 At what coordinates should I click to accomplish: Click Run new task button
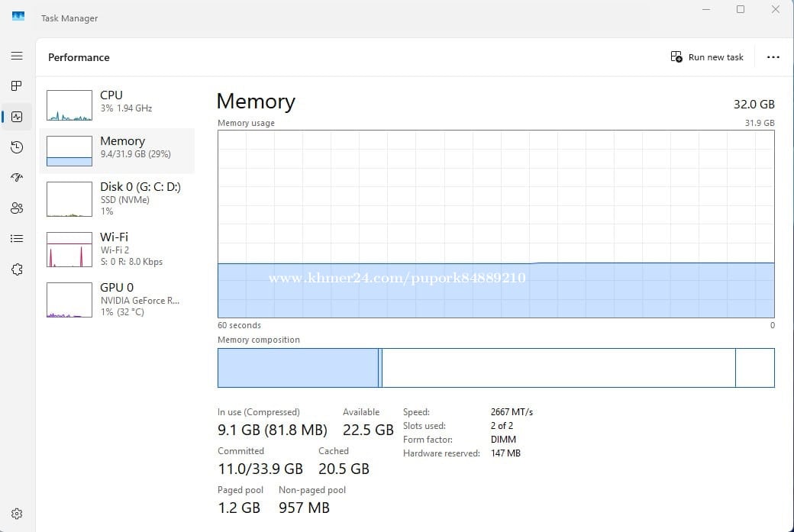pyautogui.click(x=707, y=57)
